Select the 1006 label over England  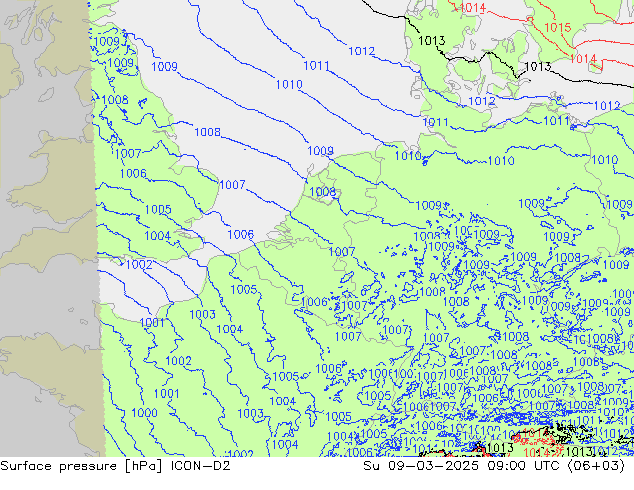click(x=133, y=173)
